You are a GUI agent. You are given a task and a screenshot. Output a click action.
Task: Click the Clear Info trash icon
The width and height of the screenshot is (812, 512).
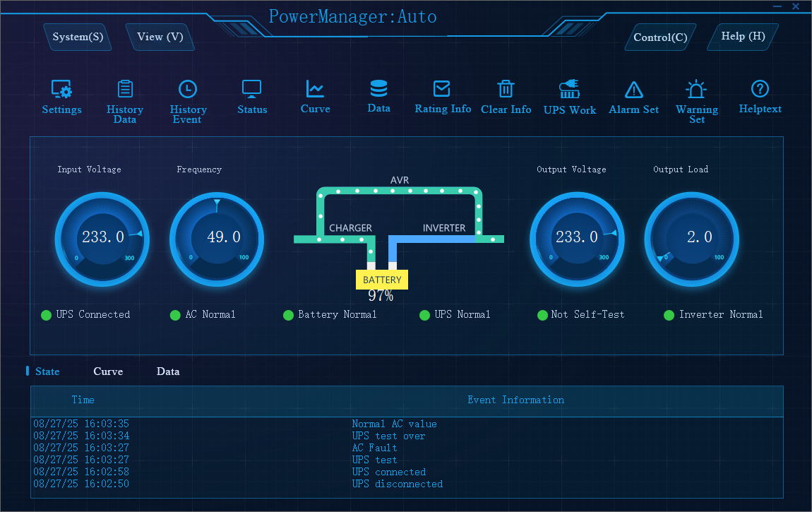click(x=506, y=89)
